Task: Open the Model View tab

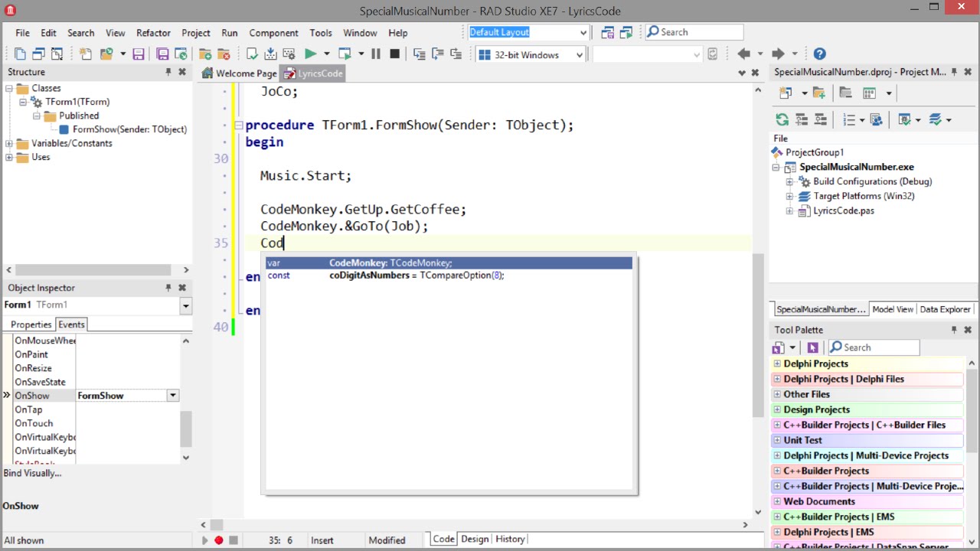Action: click(893, 309)
